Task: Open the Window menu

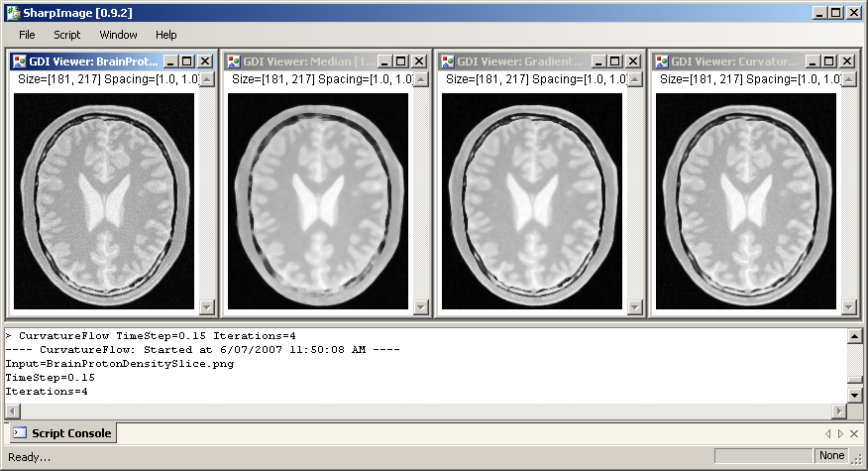Action: (x=118, y=35)
